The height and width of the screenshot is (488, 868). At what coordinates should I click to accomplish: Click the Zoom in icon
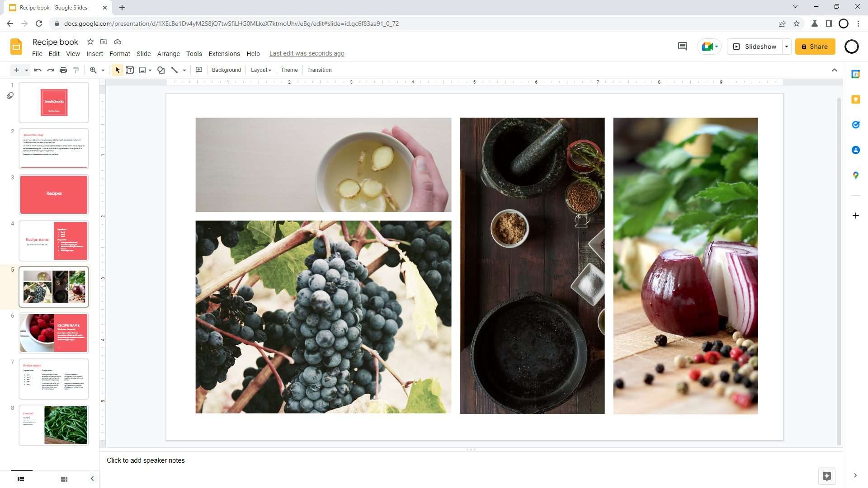click(93, 70)
